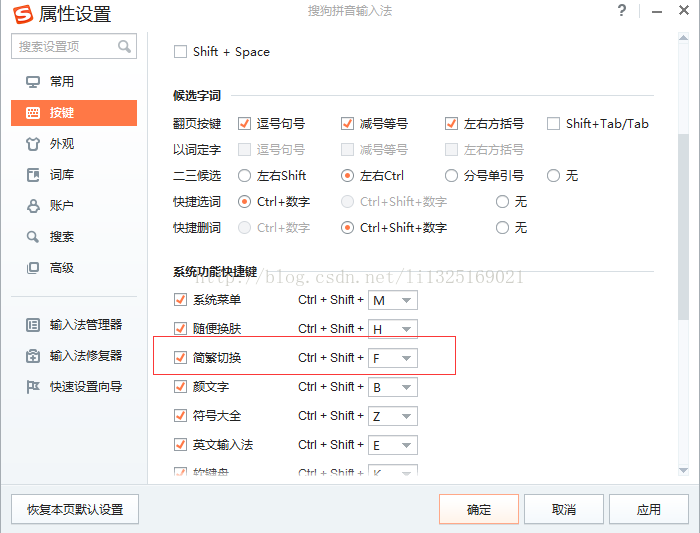Open help with the question mark icon
The image size is (700, 533).
621,11
